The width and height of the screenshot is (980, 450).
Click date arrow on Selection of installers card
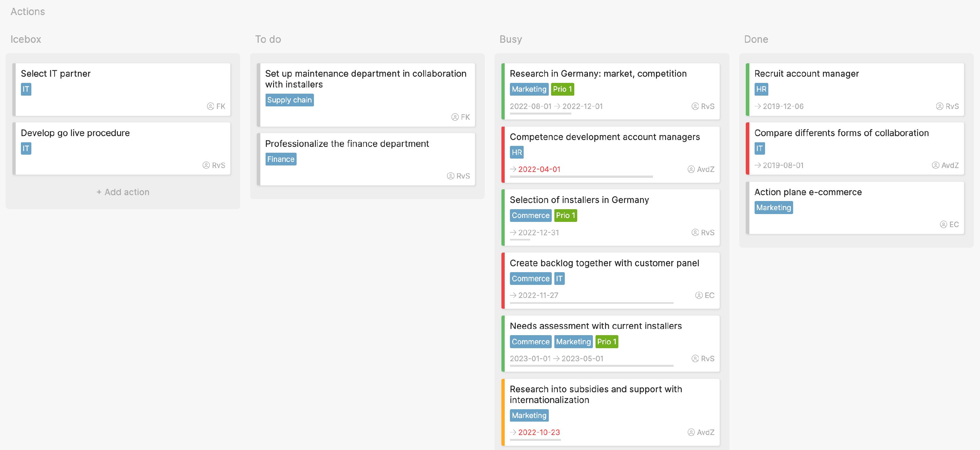pyautogui.click(x=513, y=233)
